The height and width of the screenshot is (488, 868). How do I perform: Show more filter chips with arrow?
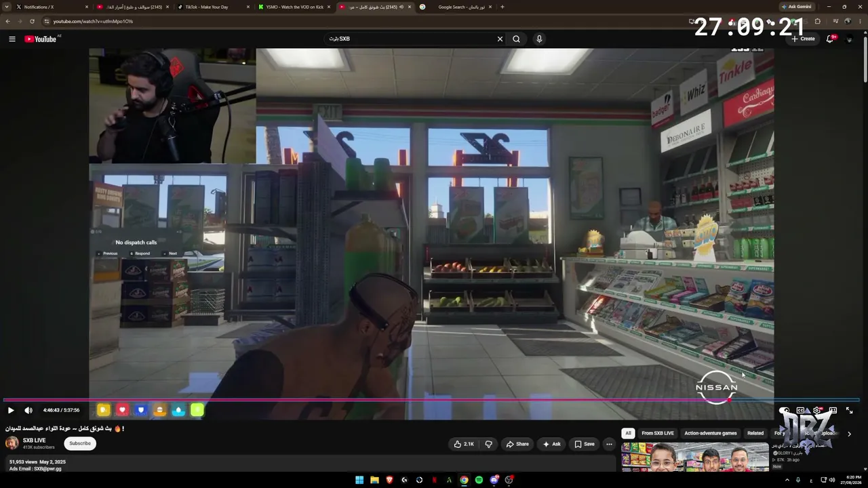849,434
